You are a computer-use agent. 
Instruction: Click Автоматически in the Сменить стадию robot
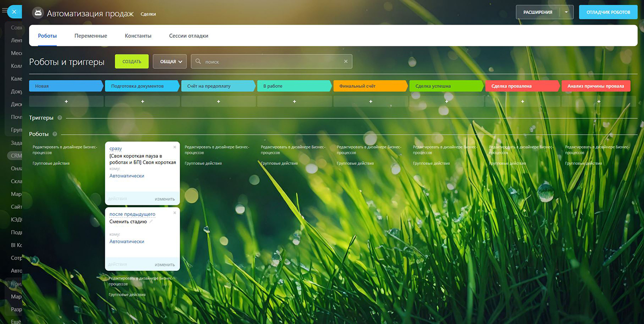[x=127, y=241]
